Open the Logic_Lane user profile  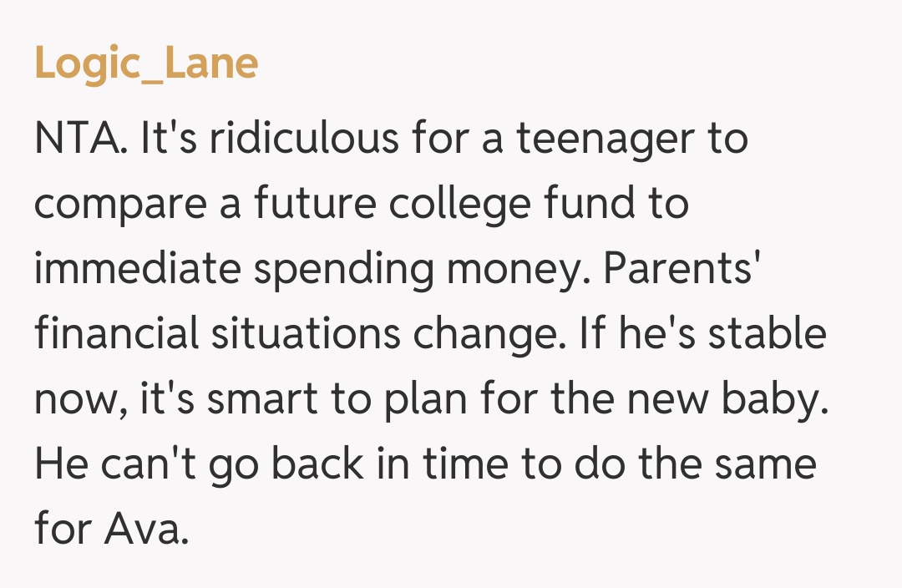coord(146,63)
